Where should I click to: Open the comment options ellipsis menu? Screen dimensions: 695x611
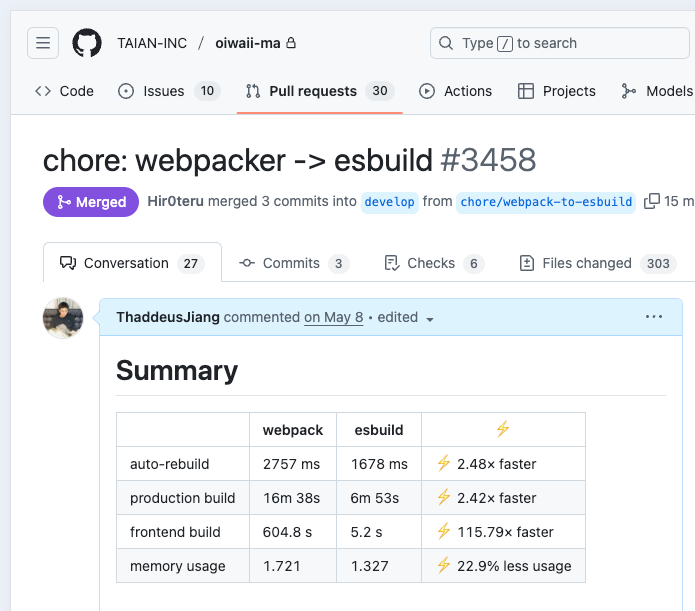(654, 317)
